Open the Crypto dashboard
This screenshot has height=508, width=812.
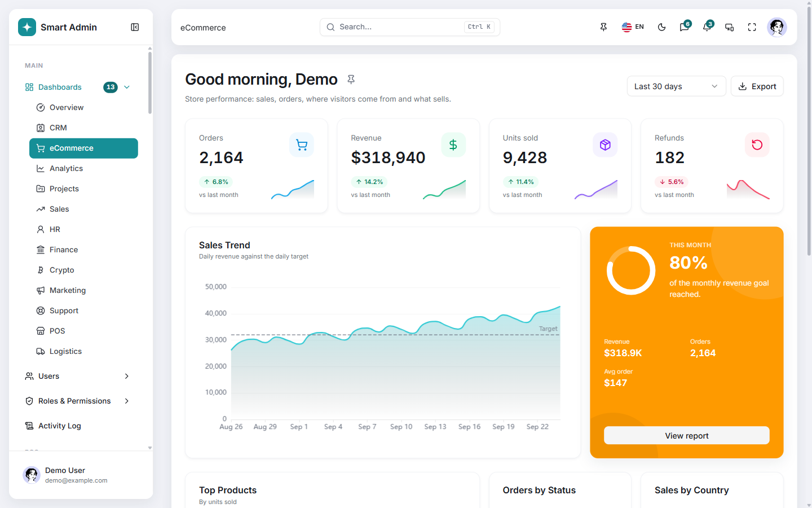point(83,270)
